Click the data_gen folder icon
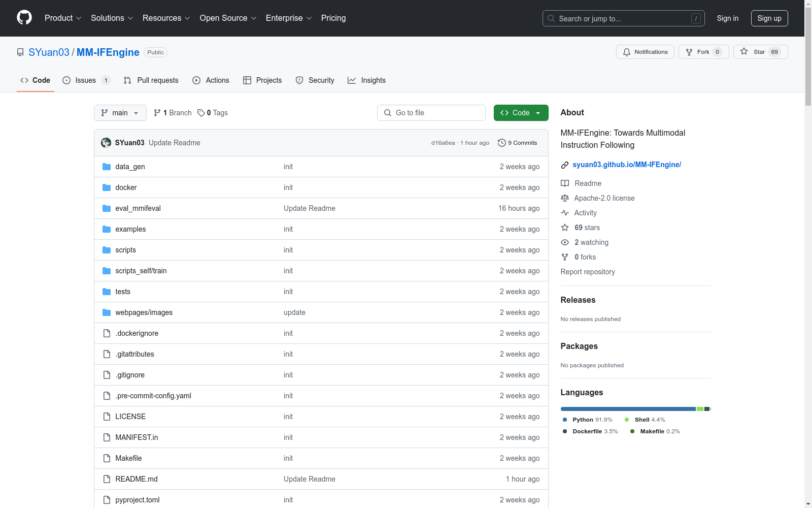 pyautogui.click(x=107, y=167)
